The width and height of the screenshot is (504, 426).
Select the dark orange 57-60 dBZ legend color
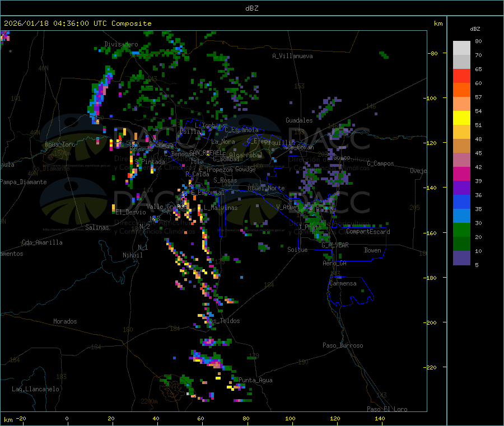coord(461,90)
